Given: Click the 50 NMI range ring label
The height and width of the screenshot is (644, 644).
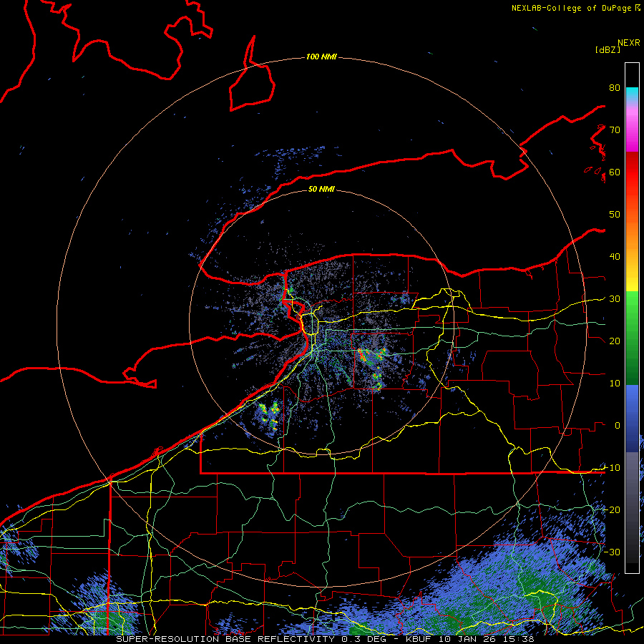Looking at the screenshot, I should [321, 189].
